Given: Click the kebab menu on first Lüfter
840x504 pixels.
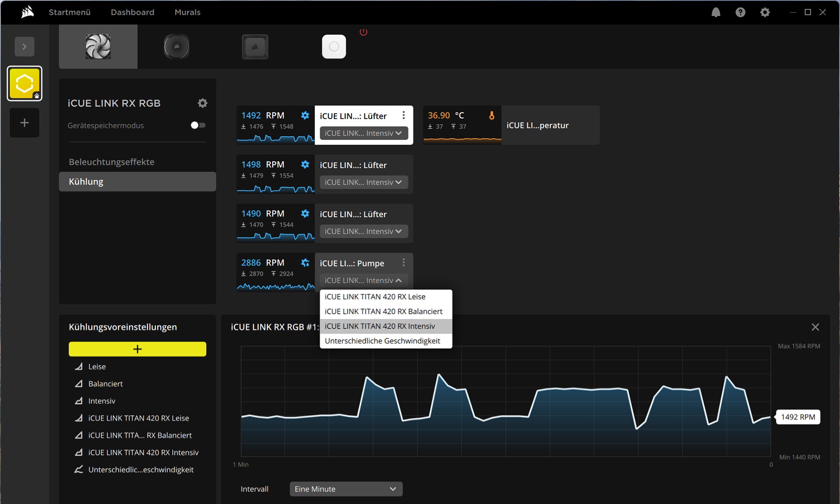Looking at the screenshot, I should 403,115.
